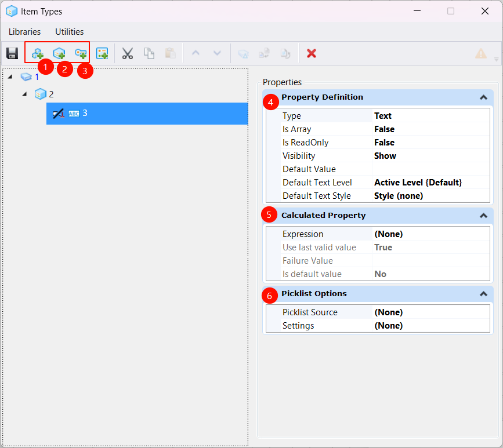Click the New Item Type Library icon
Viewport: 503px width, 448px height.
38,53
